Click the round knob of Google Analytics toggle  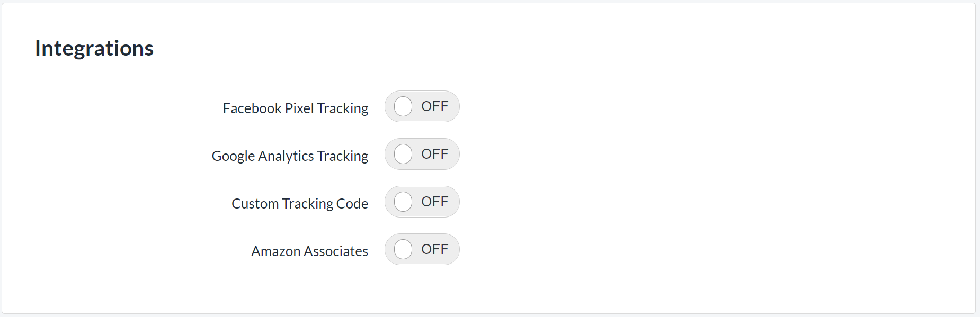[x=403, y=154]
